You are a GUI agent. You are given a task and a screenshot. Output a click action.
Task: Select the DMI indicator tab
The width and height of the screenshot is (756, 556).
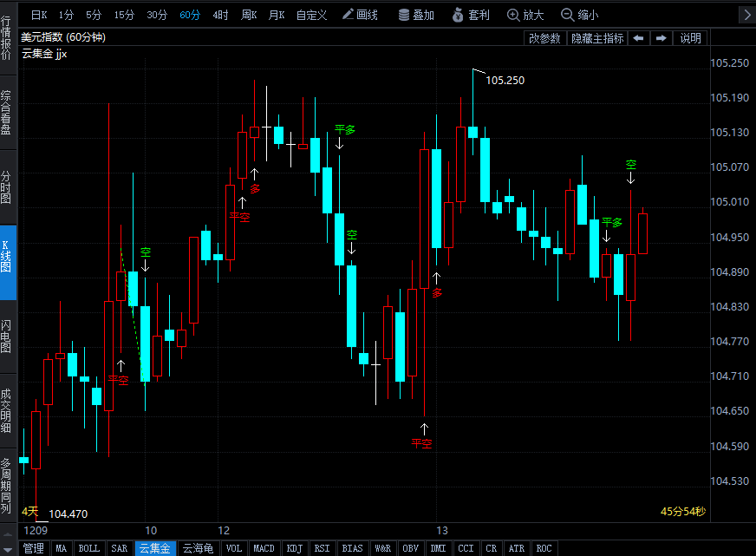click(x=439, y=548)
